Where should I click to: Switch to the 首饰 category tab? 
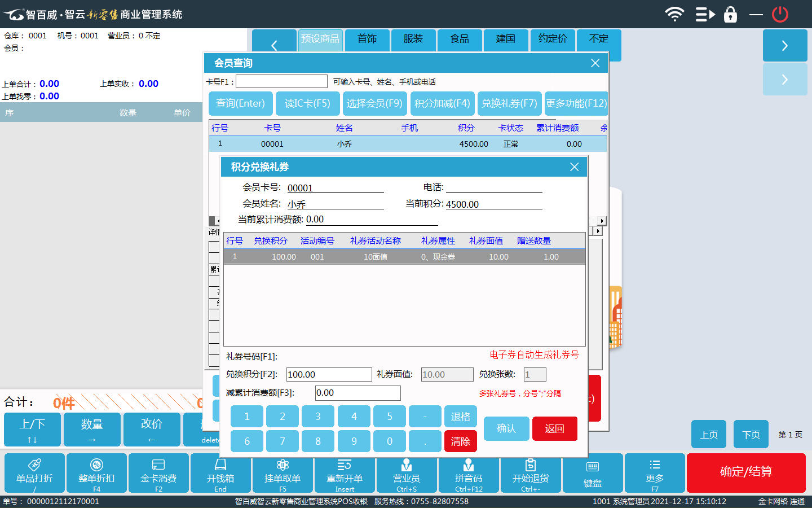point(367,39)
